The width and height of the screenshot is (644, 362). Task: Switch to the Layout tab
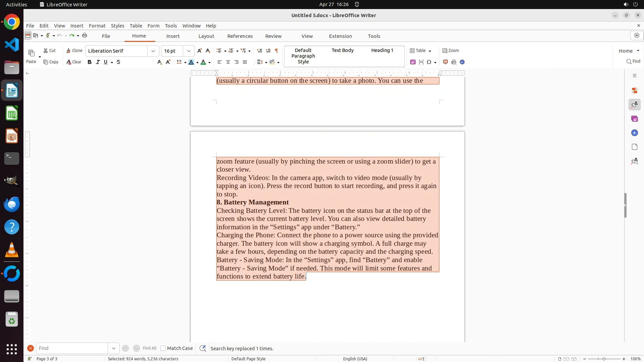[206, 36]
